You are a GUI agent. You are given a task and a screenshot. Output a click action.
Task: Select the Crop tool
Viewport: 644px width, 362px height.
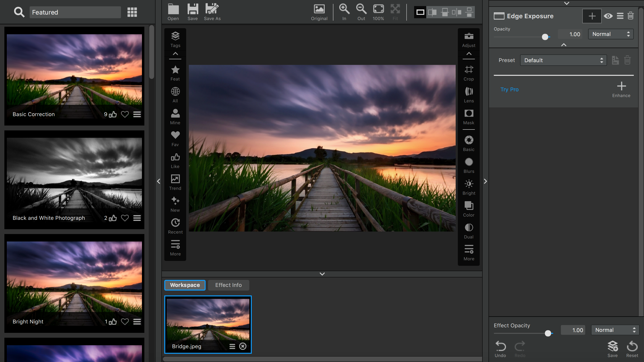(x=469, y=73)
